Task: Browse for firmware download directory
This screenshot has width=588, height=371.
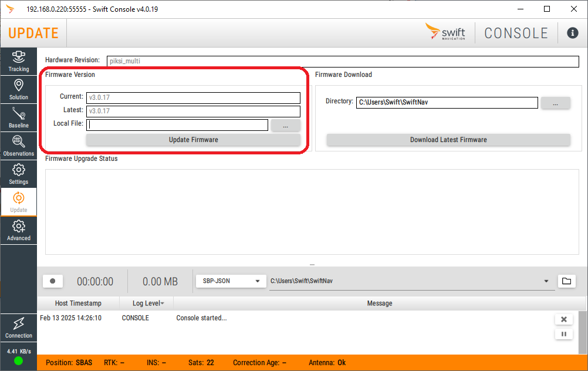Action: [555, 103]
